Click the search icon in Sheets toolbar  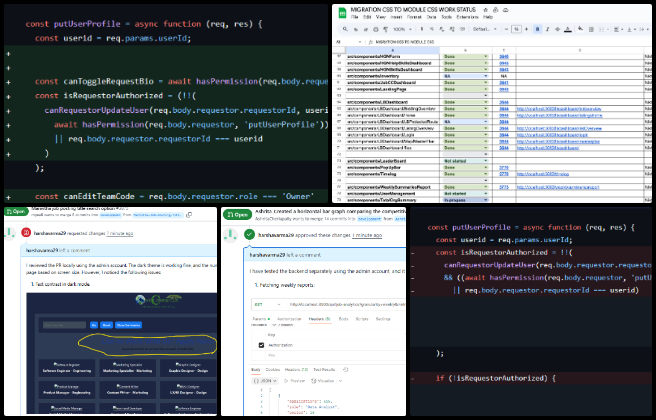coord(345,29)
